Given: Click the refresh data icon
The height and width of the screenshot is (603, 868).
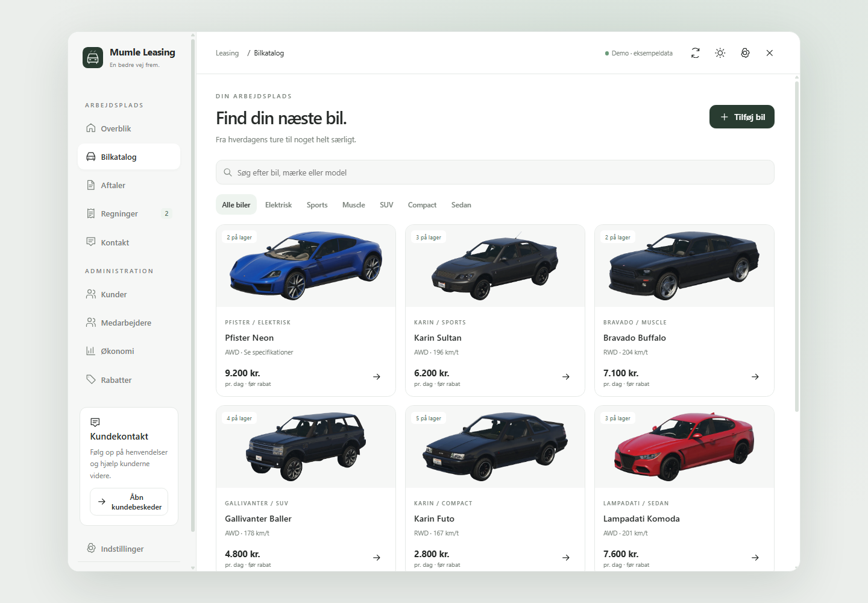Looking at the screenshot, I should click(x=696, y=53).
